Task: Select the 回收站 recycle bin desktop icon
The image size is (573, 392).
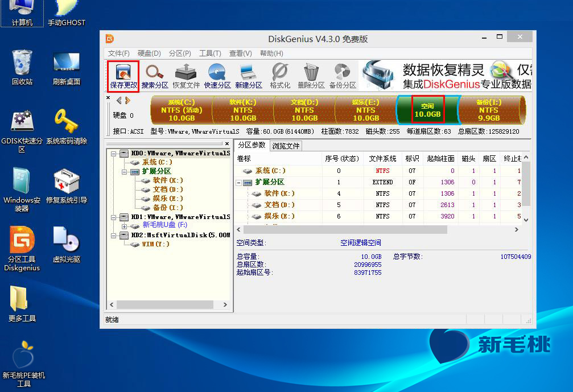Action: coord(22,68)
